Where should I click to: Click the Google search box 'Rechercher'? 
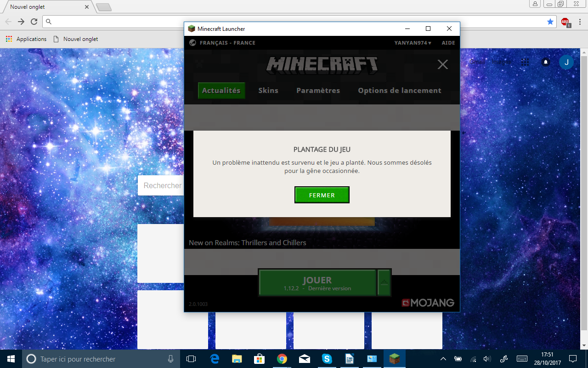[161, 185]
